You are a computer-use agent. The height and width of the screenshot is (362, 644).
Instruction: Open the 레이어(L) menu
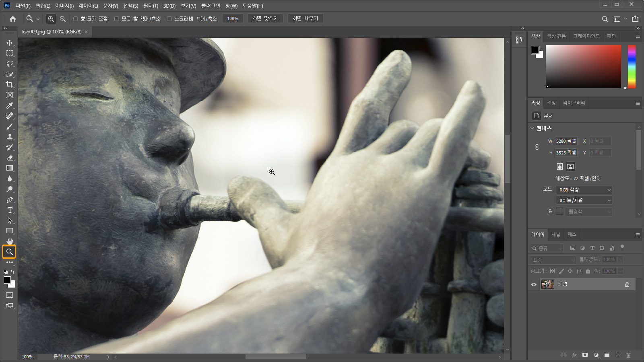pos(88,6)
